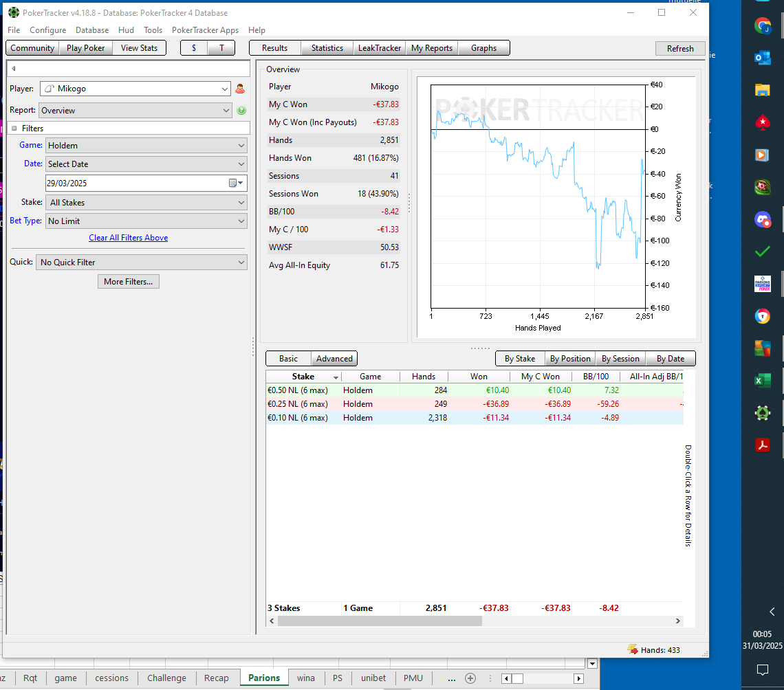
Task: Open the VPN keyhole taskbar icon
Action: point(763,316)
